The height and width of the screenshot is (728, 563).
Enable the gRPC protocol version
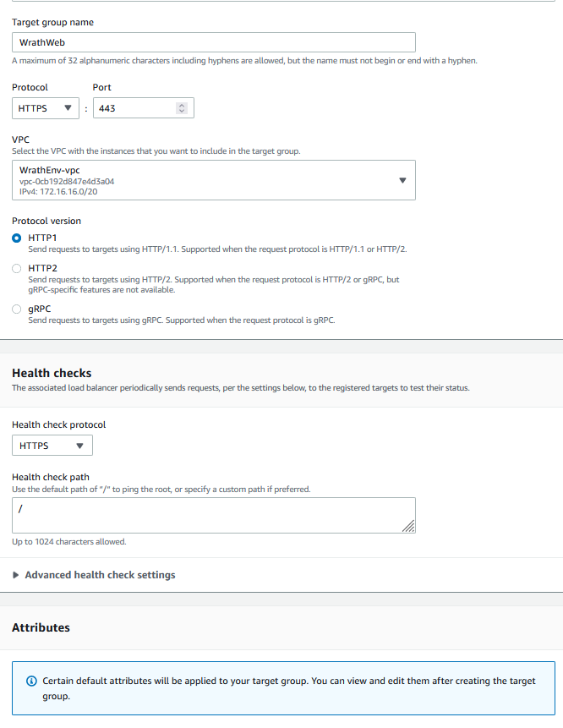[17, 309]
